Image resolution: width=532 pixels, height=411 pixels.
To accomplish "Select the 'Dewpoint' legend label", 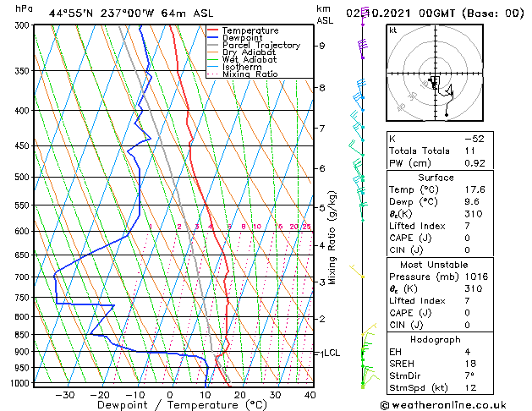I will pos(242,38).
